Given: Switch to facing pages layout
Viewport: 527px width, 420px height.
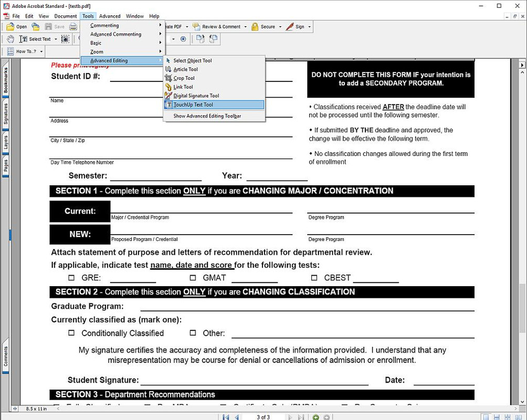Looking at the screenshot, I should tap(519, 417).
